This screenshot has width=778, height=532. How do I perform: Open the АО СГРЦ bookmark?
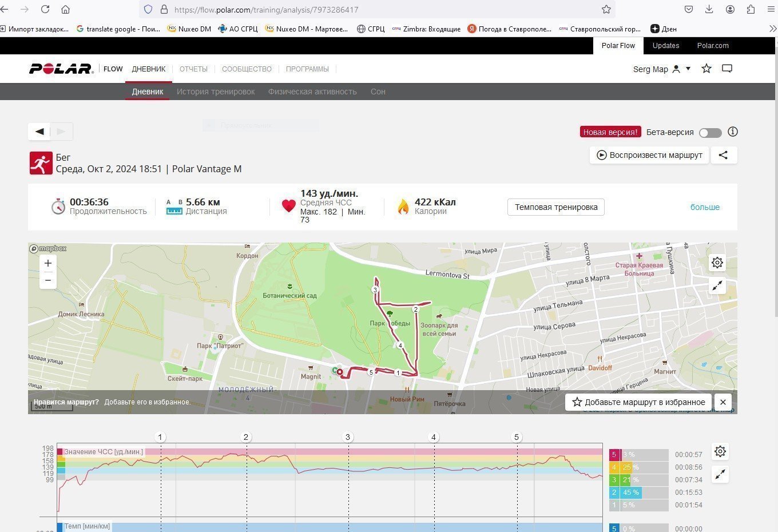point(238,29)
